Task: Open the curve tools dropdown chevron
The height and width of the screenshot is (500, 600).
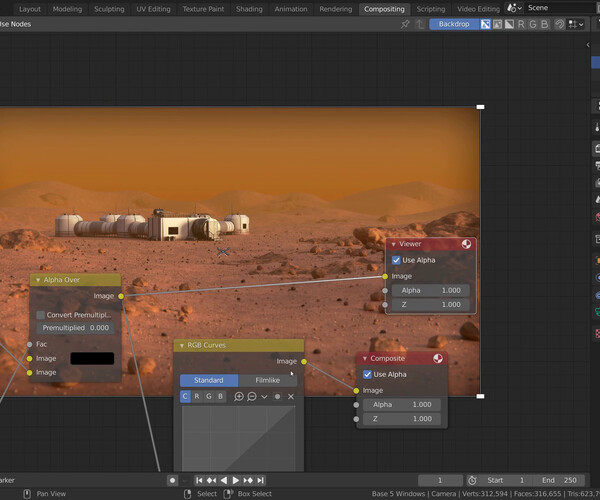Action: pos(264,397)
